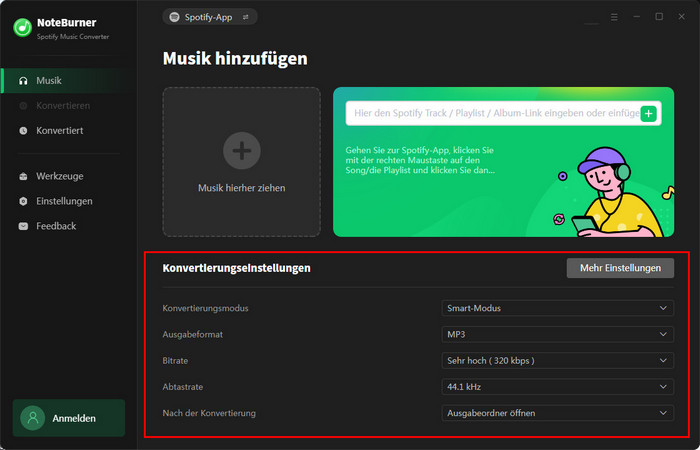This screenshot has width=700, height=450.
Task: Close the NoteBurner window
Action: (x=681, y=17)
